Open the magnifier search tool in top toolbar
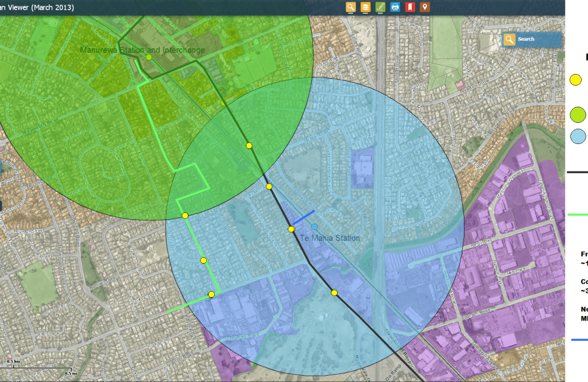This screenshot has height=382, width=588. pos(351,7)
